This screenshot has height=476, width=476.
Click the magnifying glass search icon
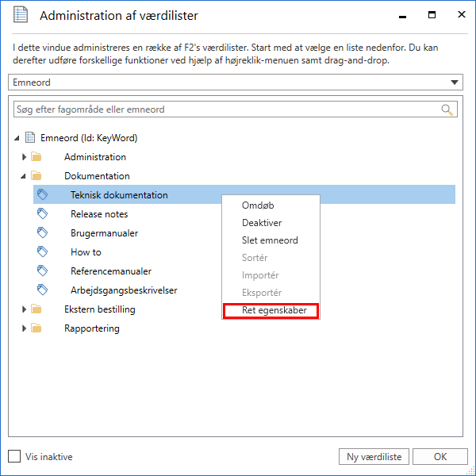(x=447, y=109)
